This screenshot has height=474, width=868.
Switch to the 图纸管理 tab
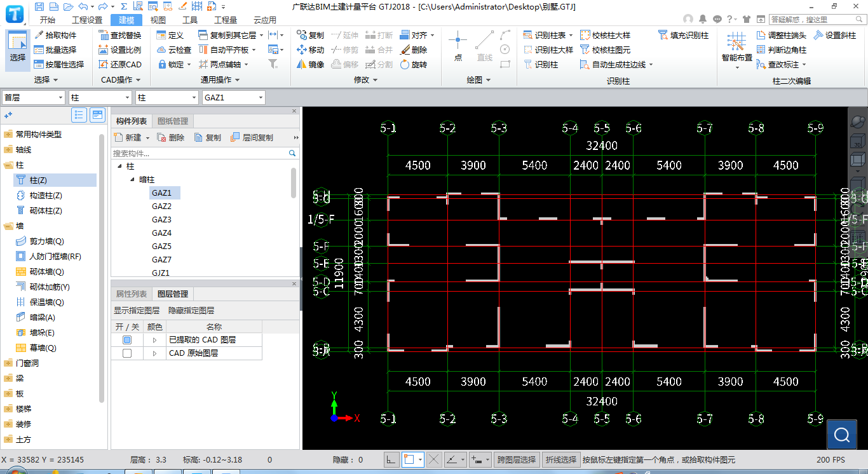[173, 121]
